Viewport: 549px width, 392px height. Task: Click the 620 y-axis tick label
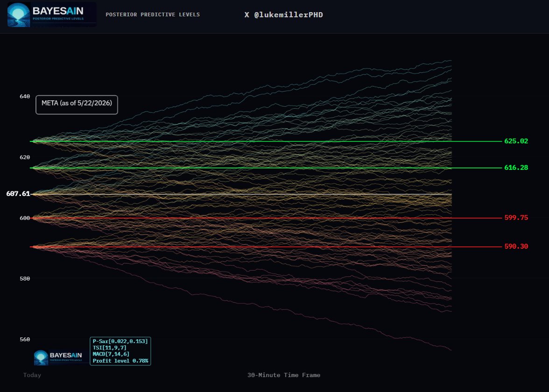(x=25, y=157)
